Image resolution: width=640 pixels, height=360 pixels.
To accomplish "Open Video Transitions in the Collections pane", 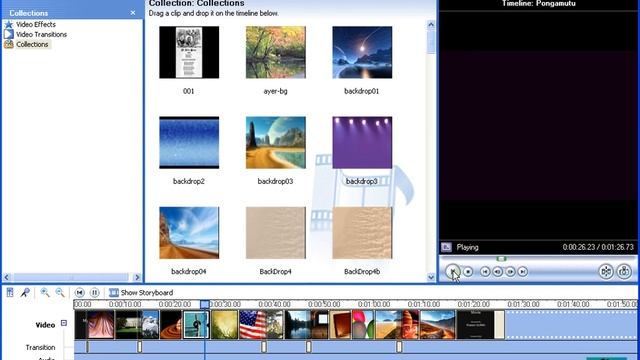I will (x=41, y=34).
